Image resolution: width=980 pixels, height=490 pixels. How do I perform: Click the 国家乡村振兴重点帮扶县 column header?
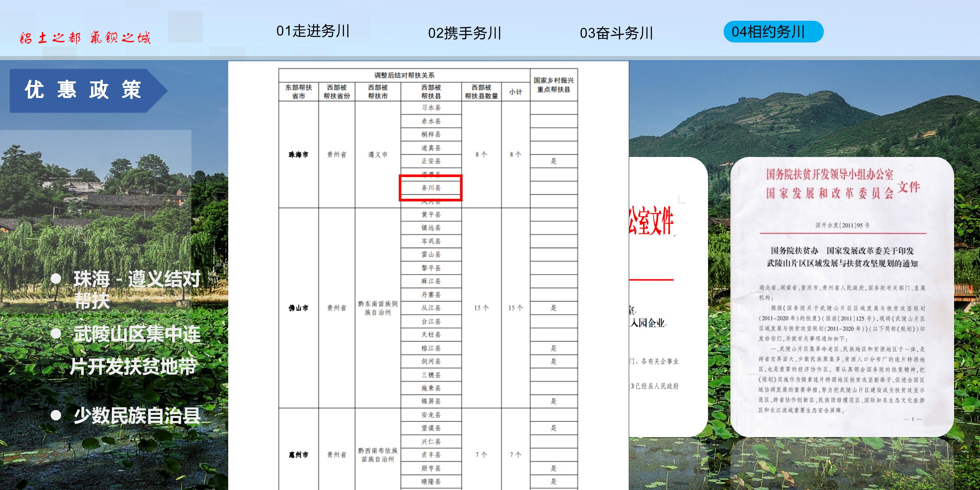553,85
